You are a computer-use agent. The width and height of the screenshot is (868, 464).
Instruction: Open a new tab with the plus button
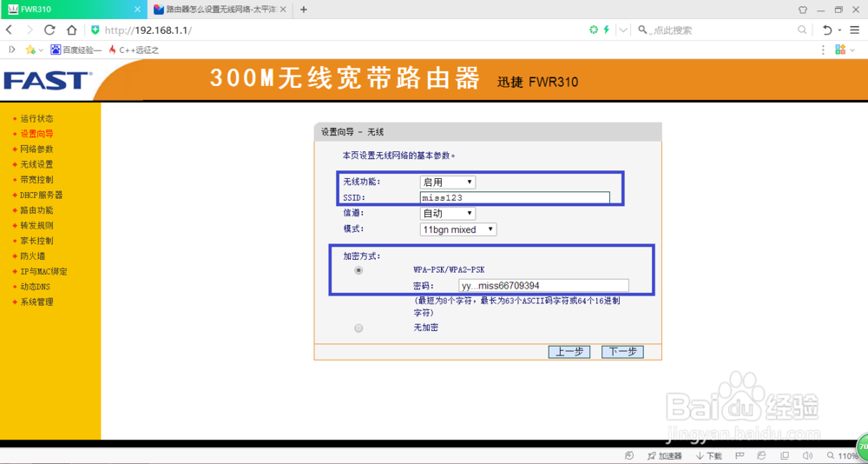(303, 10)
